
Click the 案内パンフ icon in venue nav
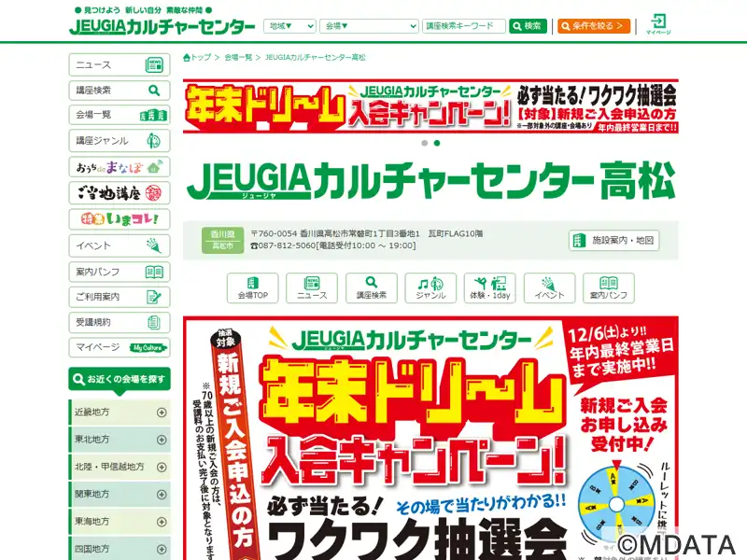(x=609, y=288)
